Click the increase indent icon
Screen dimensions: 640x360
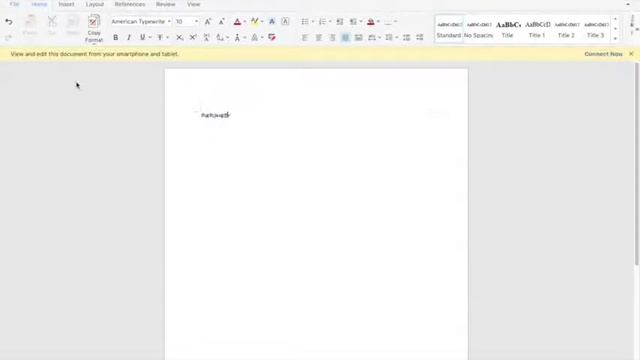(353, 22)
